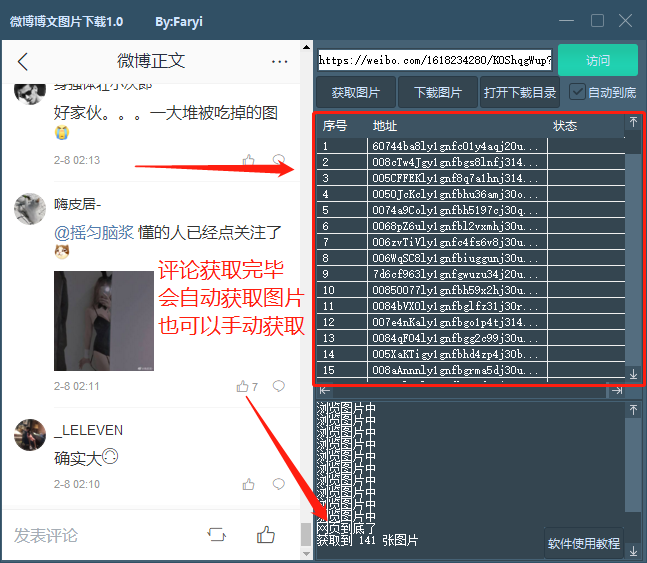This screenshot has width=647, height=563.
Task: Open 嗨皮居- user avatar
Action: 30,208
